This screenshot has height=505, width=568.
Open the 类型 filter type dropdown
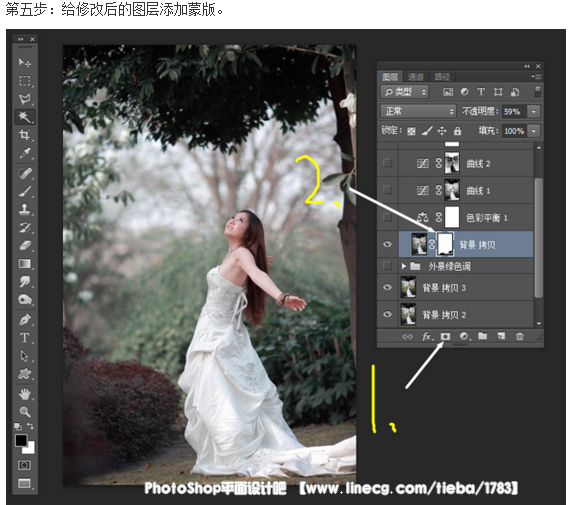[405, 92]
